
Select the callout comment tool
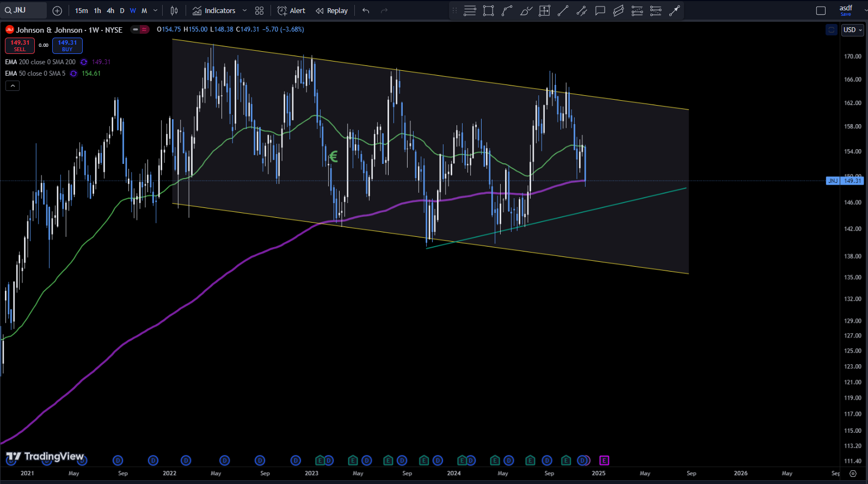(x=600, y=11)
